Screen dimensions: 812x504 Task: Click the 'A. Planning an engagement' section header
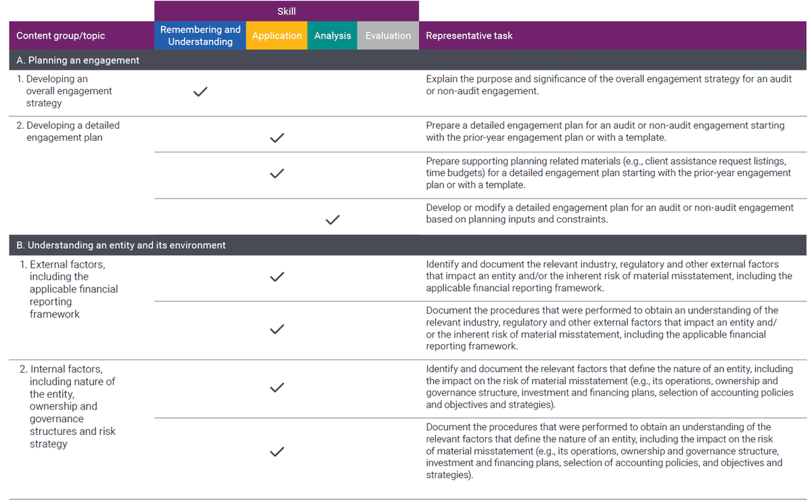(x=78, y=60)
